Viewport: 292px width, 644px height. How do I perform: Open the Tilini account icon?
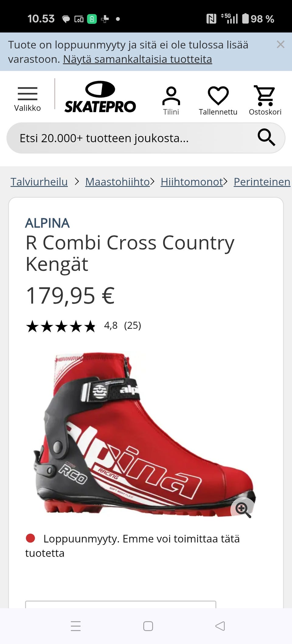(171, 101)
